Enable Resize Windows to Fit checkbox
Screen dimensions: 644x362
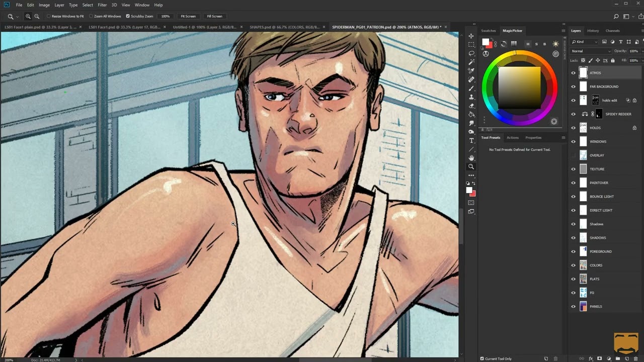[x=49, y=16]
